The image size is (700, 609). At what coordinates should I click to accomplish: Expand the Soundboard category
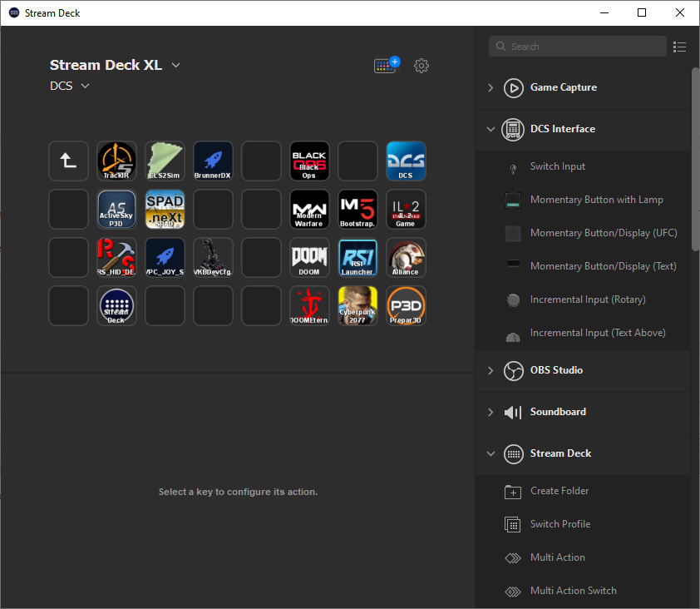(x=490, y=412)
